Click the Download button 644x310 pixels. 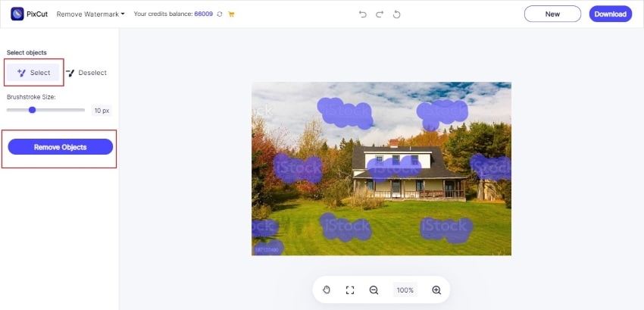click(611, 14)
